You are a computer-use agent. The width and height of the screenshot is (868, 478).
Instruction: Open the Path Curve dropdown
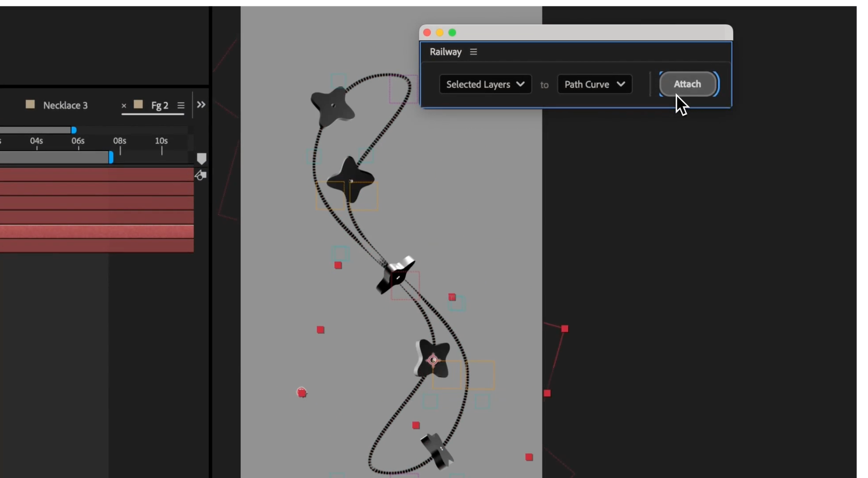pos(595,84)
